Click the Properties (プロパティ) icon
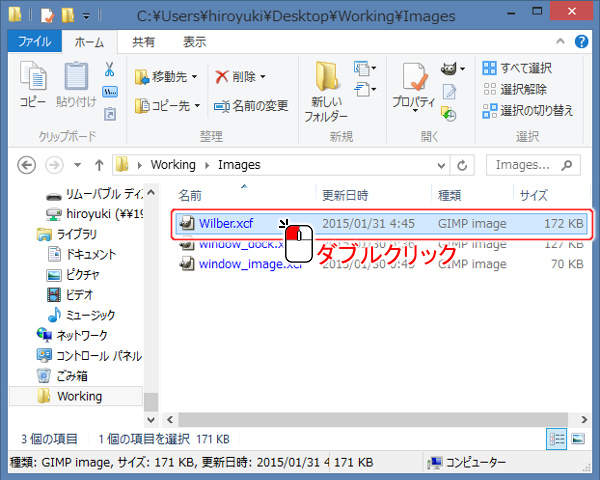This screenshot has width=600, height=480. pos(414,77)
